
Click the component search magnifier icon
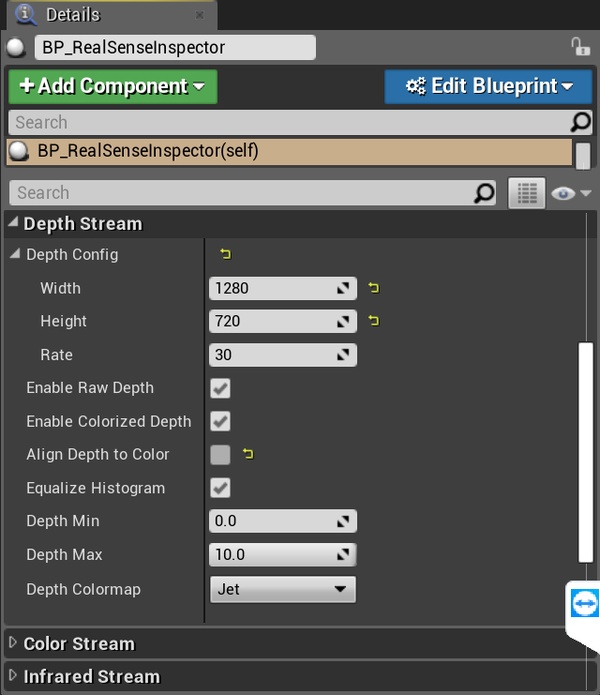(x=580, y=122)
